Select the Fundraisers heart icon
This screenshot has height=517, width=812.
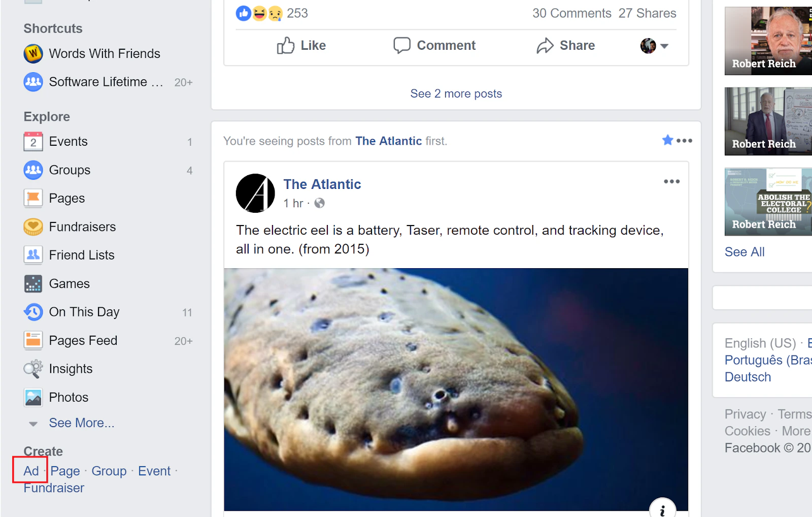tap(33, 227)
